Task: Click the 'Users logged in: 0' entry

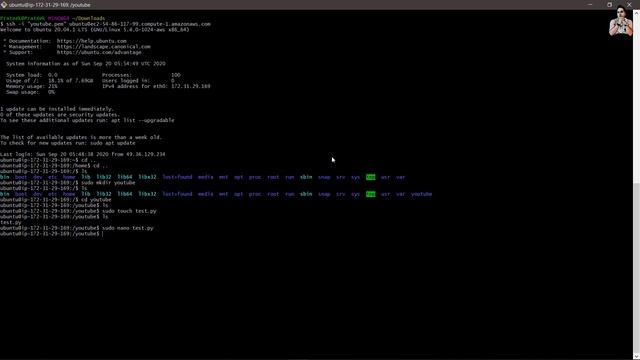Action: [138, 81]
